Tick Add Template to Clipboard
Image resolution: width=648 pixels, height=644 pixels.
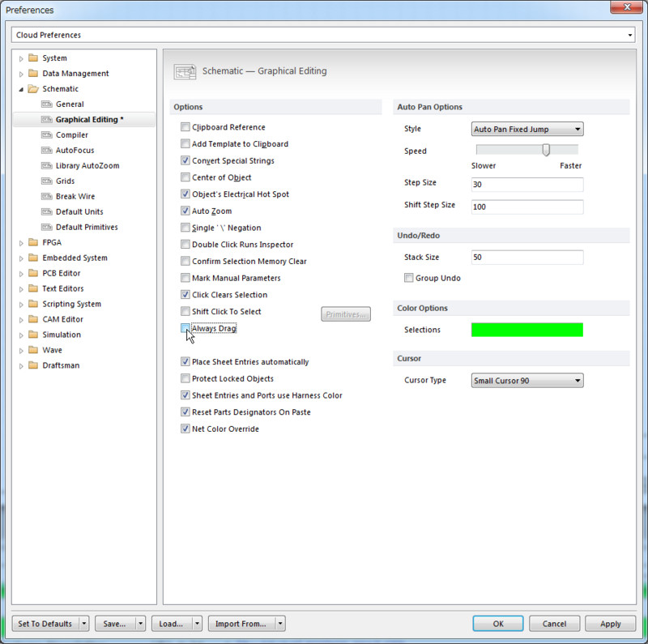click(185, 143)
